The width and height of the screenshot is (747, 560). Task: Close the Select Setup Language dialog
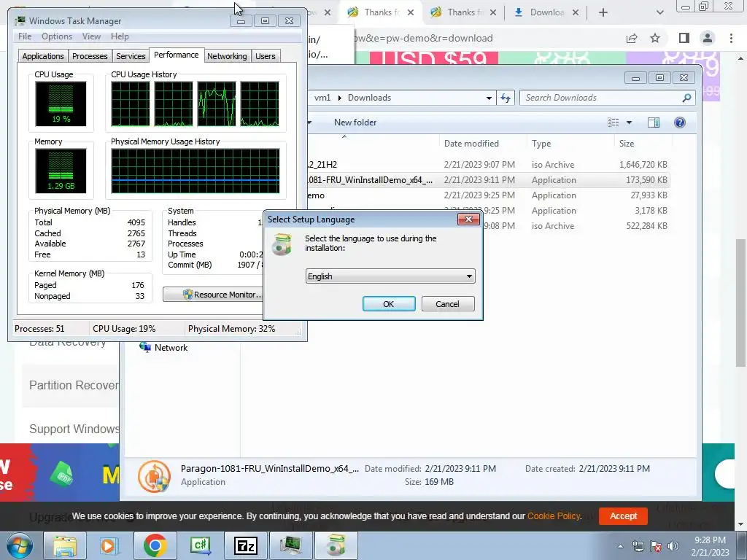(x=468, y=219)
